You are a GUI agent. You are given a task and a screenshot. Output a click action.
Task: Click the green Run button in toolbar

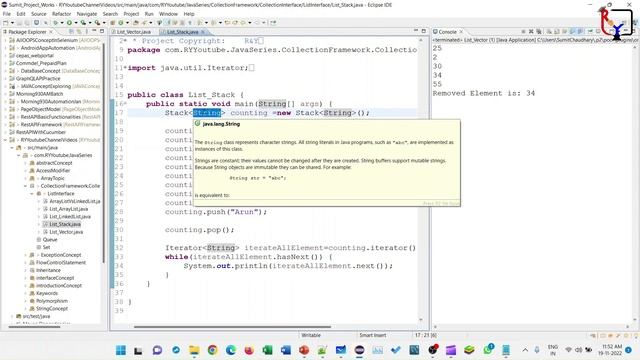click(x=69, y=22)
